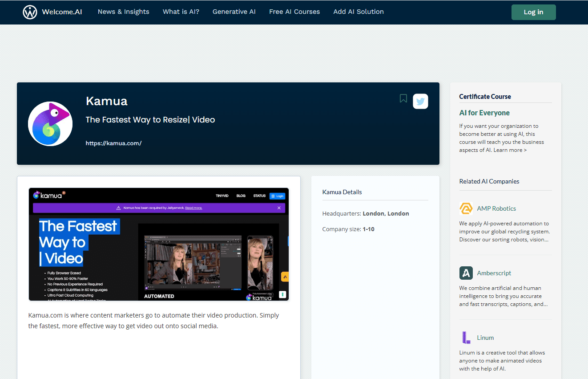Click the Amberscript logo icon
Screen dimensions: 588x379
466,273
